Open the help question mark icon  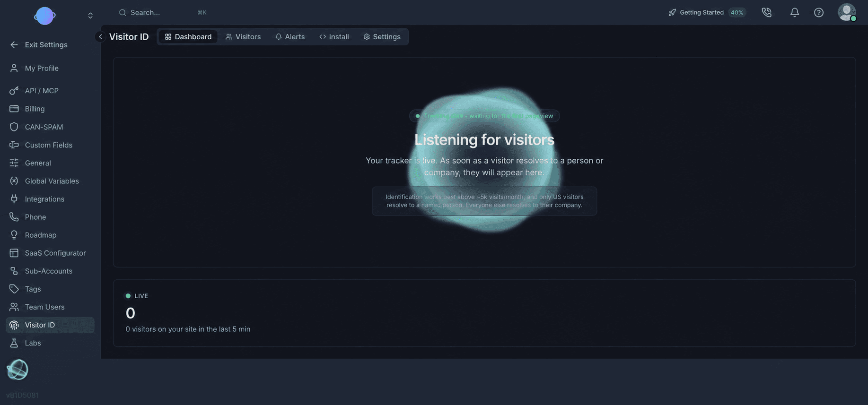pos(819,13)
